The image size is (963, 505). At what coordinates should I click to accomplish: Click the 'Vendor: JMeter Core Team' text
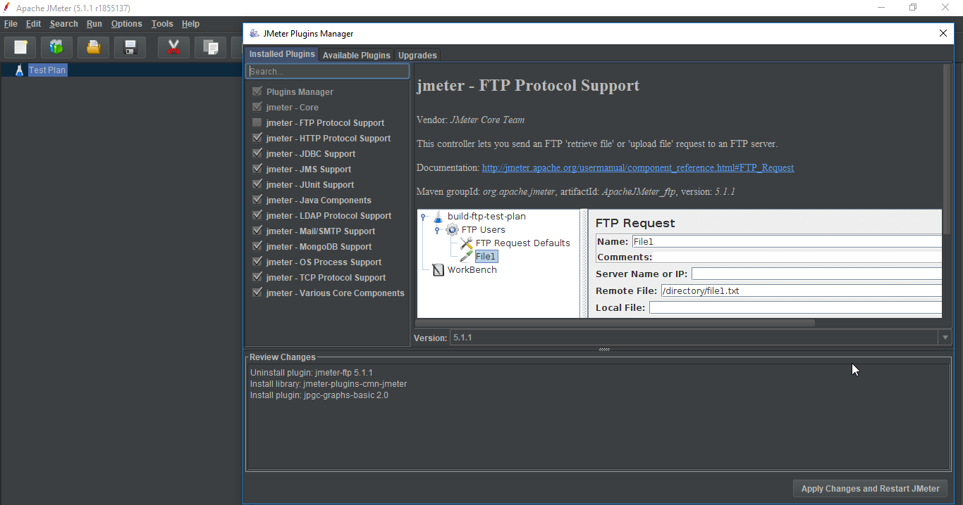470,120
